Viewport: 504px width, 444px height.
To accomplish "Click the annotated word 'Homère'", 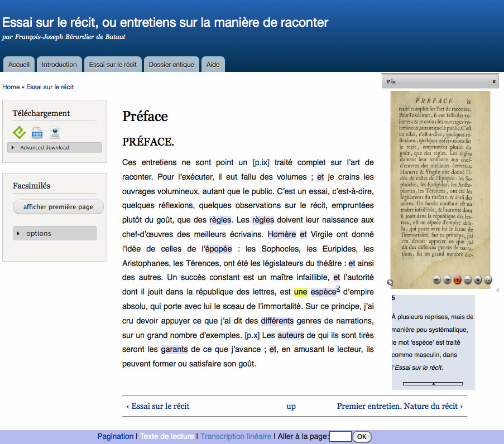I will (x=281, y=234).
